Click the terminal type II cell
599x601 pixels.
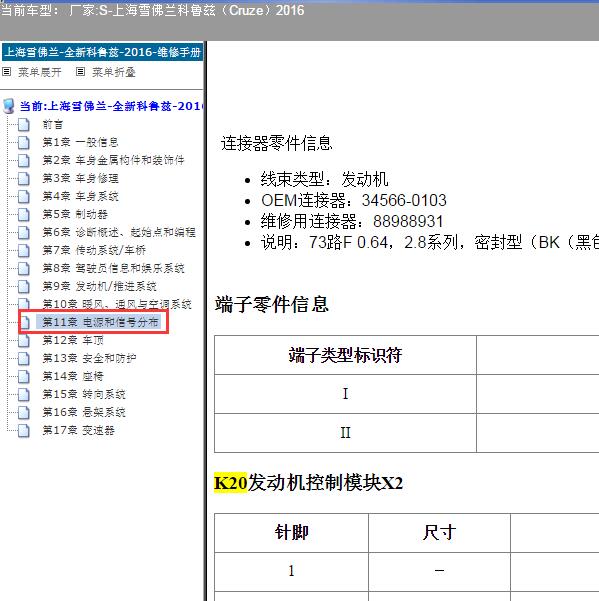point(345,433)
